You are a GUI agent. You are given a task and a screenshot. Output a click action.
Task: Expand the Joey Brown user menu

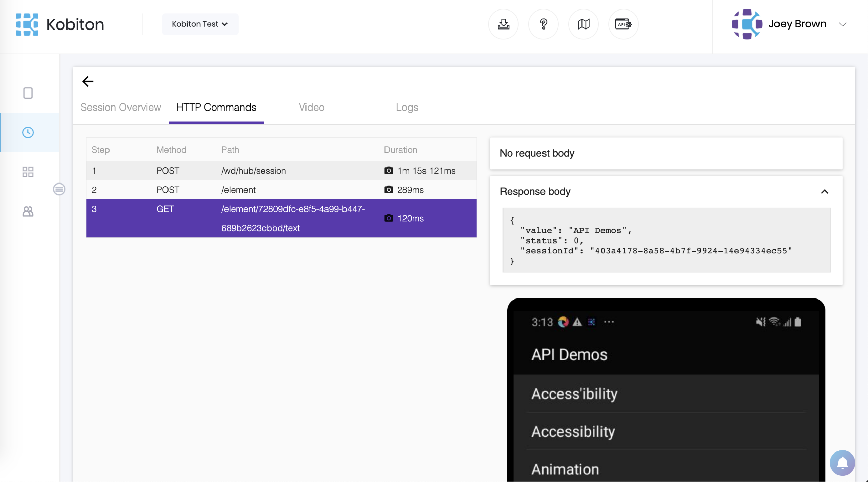point(842,24)
